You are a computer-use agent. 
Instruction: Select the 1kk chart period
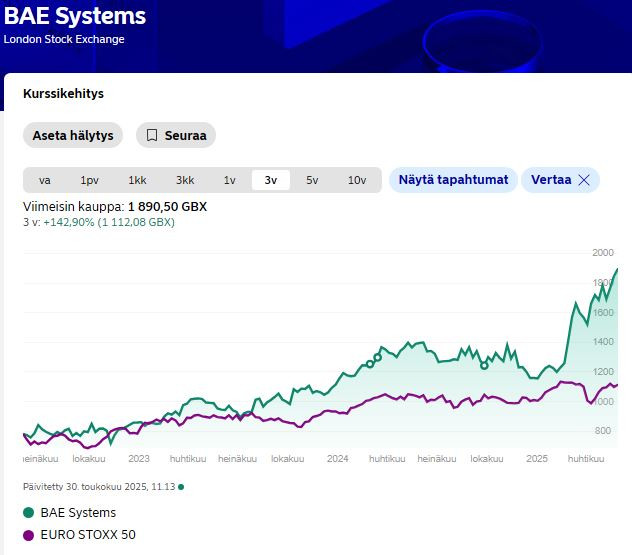137,180
